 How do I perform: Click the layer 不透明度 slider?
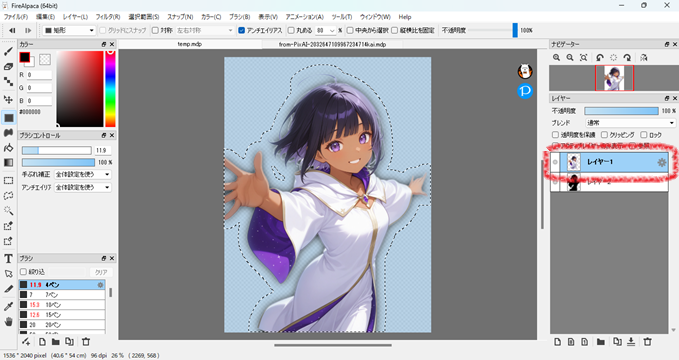click(621, 111)
